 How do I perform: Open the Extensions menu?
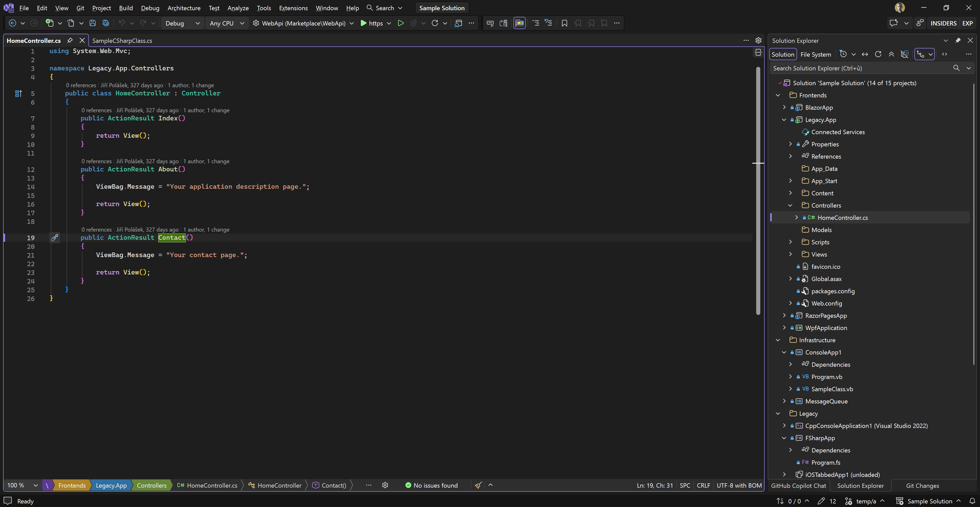point(293,8)
